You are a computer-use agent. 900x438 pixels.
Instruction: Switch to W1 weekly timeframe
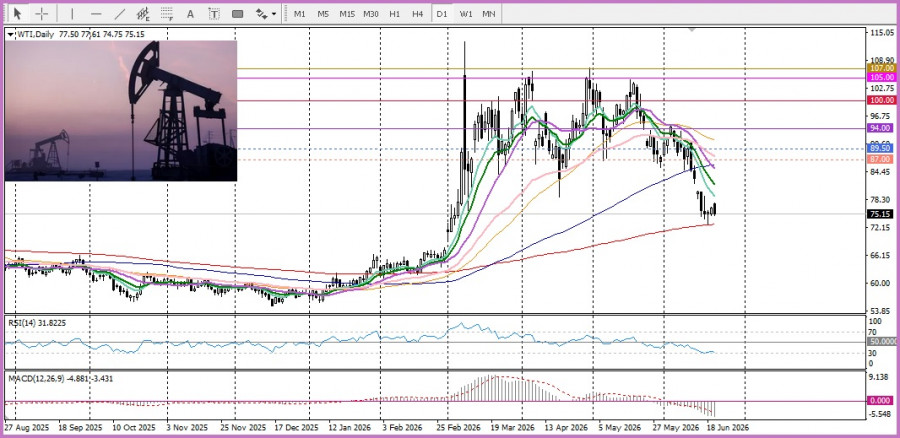click(465, 13)
